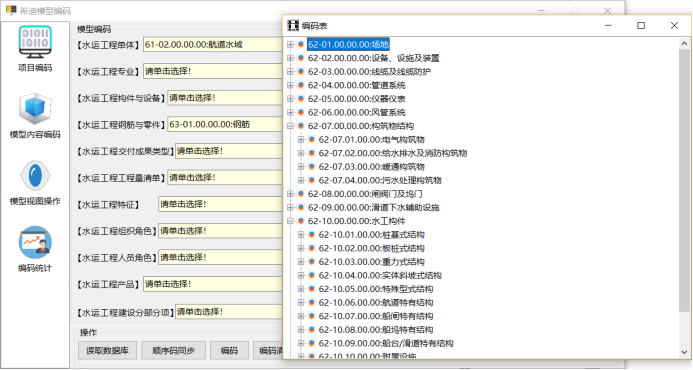
Task: Click the 编码表 scrollbar down arrow
Action: point(684,352)
